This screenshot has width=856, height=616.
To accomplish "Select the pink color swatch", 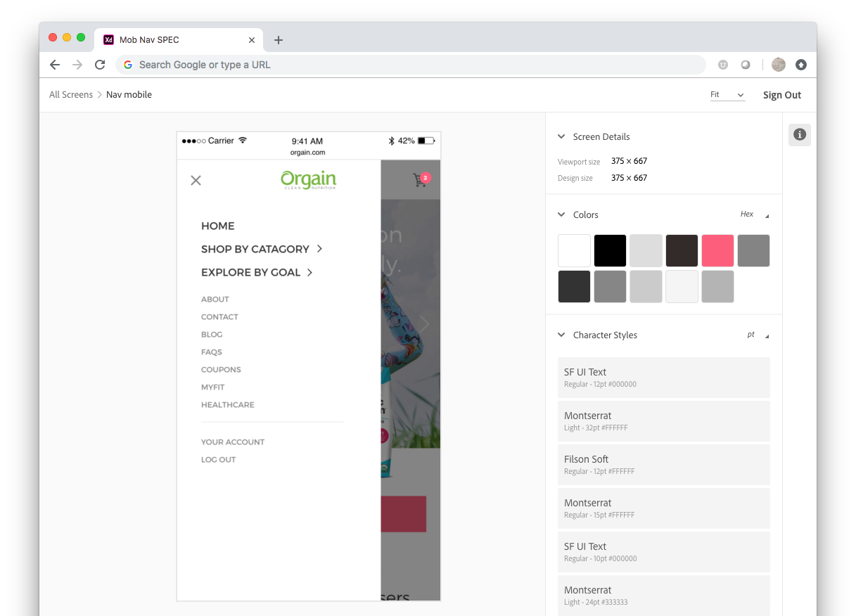I will pos(717,250).
